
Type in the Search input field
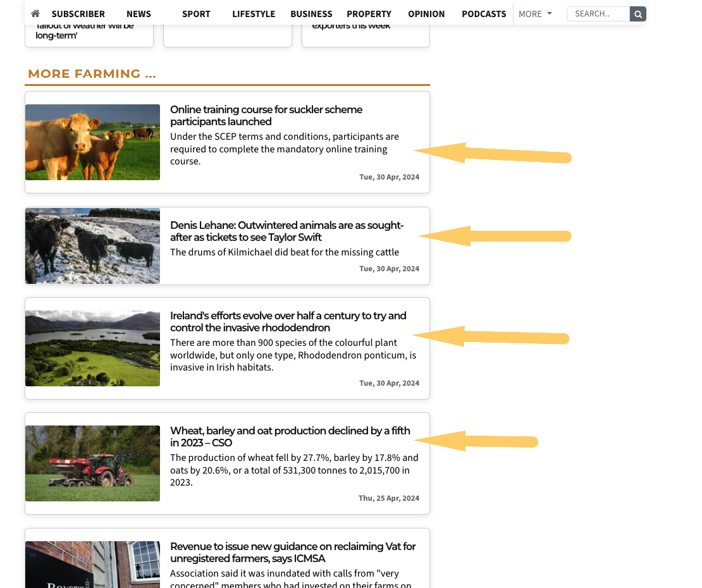point(598,14)
